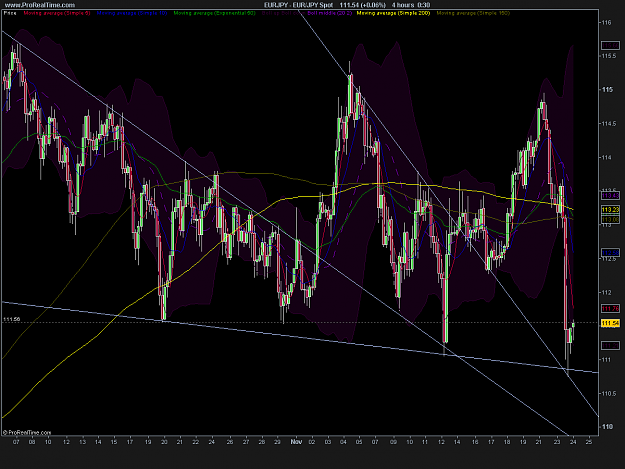This screenshot has width=625, height=469.
Task: Click the 111.54 (+0.06%) quote in title
Action: coord(362,5)
